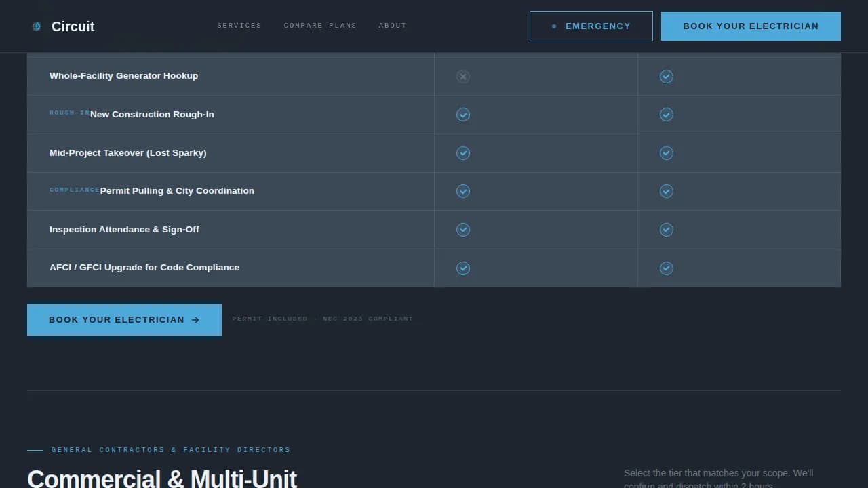The width and height of the screenshot is (868, 488).
Task: Click the pulse dot icon in the Emergency button
Action: (x=554, y=26)
